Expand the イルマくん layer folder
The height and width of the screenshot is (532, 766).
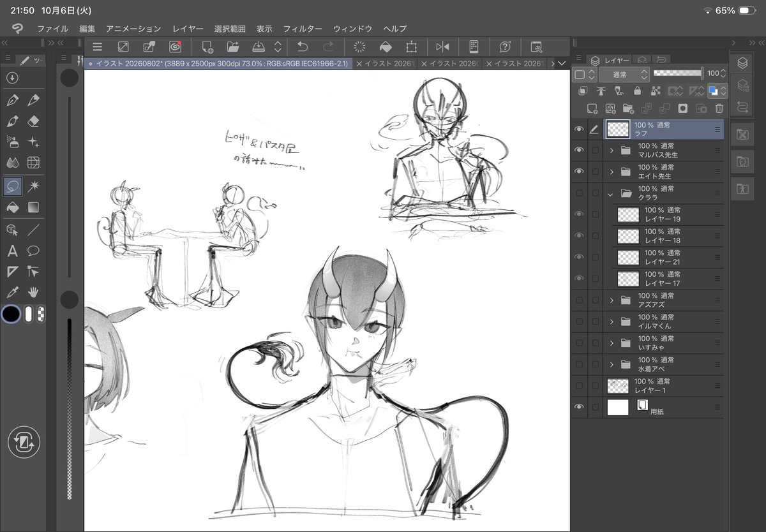612,321
